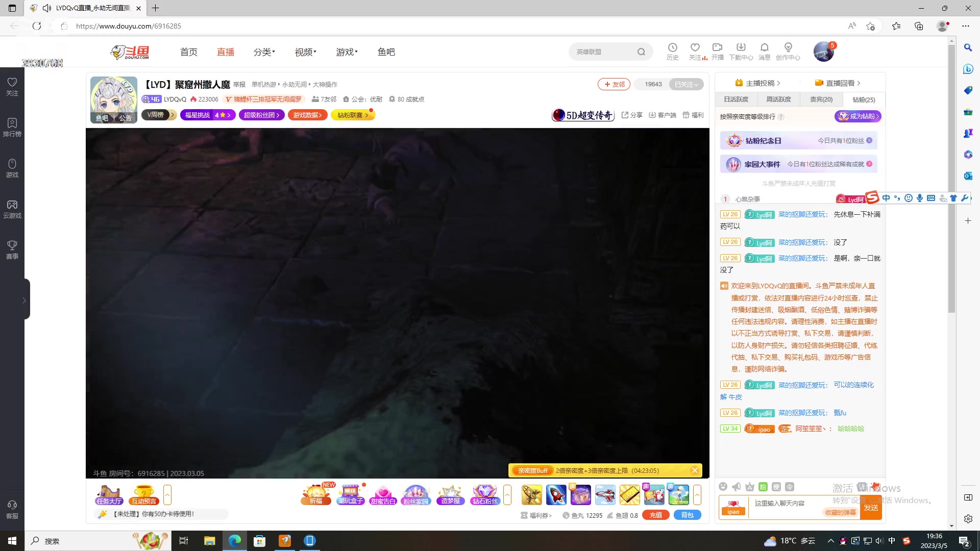Expand the 分类 navigation dropdown

coord(264,52)
